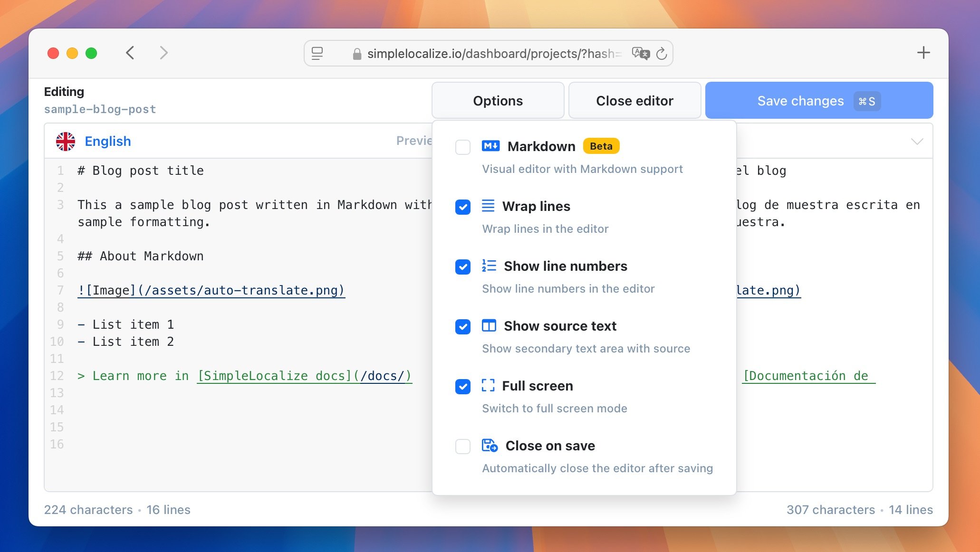This screenshot has width=980, height=552.
Task: Click 'Switch to full screen mode' description
Action: click(555, 409)
